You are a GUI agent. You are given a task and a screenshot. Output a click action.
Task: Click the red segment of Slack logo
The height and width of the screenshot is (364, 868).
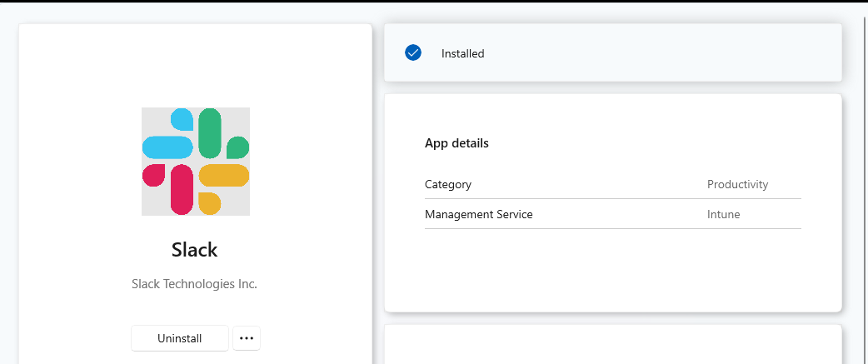coord(182,188)
